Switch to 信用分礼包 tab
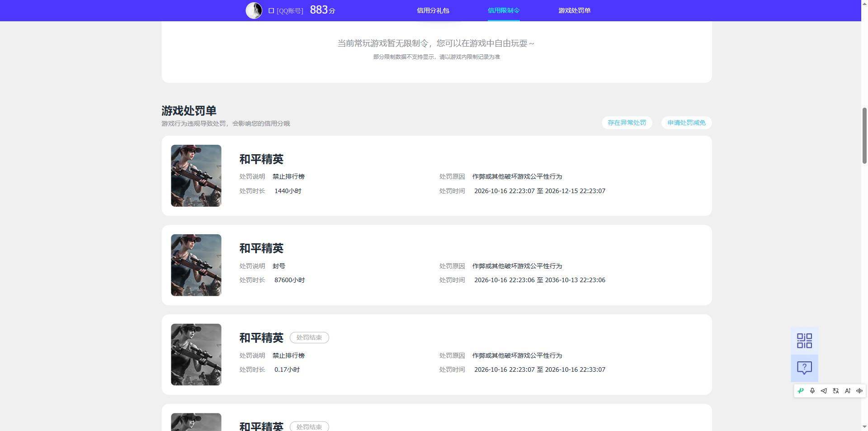 point(433,10)
